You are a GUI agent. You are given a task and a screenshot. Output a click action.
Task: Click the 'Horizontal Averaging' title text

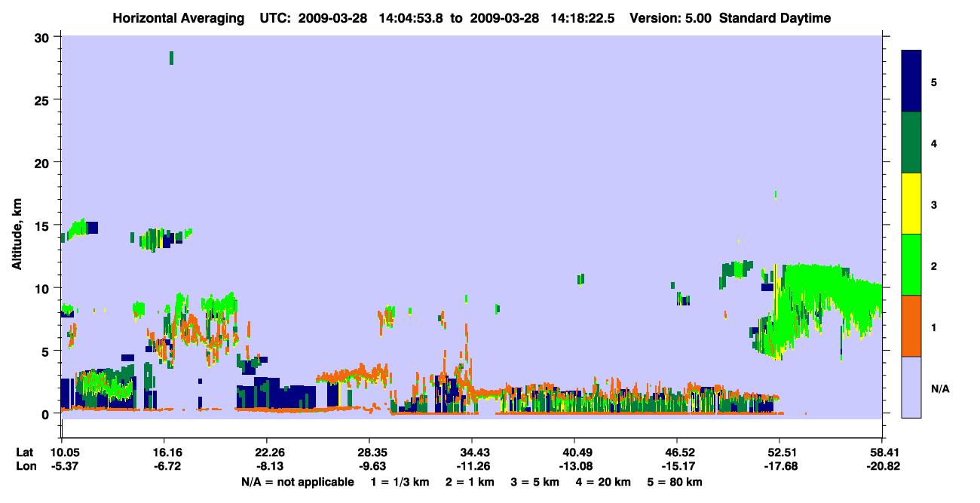tap(179, 19)
